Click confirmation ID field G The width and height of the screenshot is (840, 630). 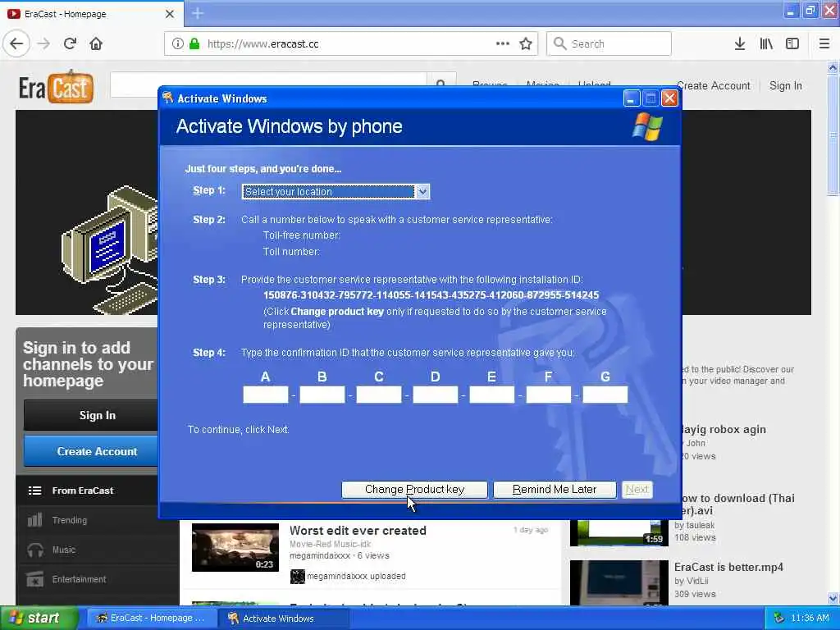(605, 395)
